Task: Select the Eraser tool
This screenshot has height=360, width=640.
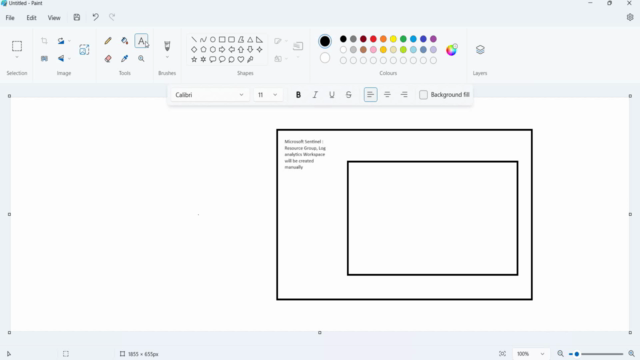Action: (x=108, y=59)
